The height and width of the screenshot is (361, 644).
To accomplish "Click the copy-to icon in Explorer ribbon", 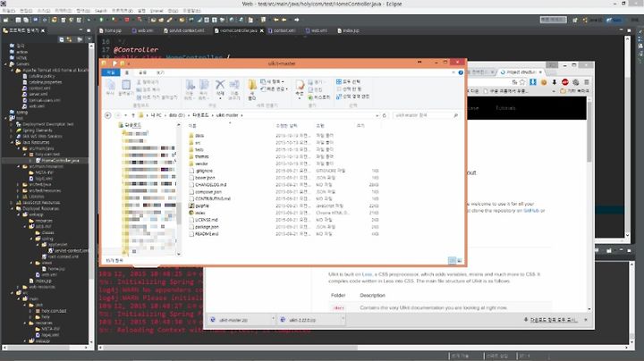I will tap(204, 85).
